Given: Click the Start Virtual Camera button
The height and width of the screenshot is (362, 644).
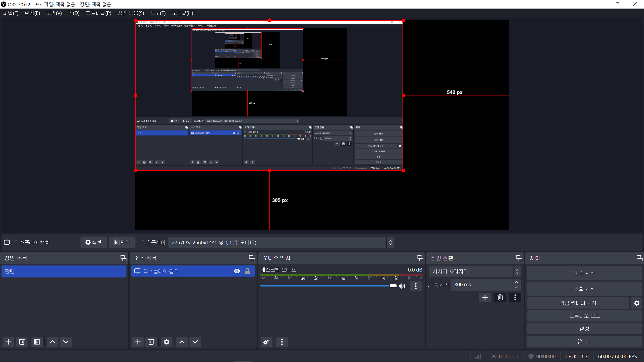Looking at the screenshot, I should pos(578,303).
